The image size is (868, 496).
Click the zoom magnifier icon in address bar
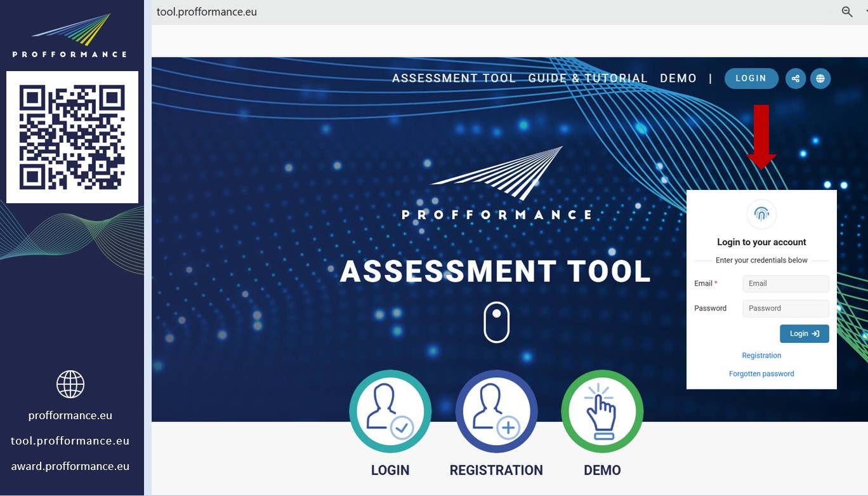(x=847, y=11)
